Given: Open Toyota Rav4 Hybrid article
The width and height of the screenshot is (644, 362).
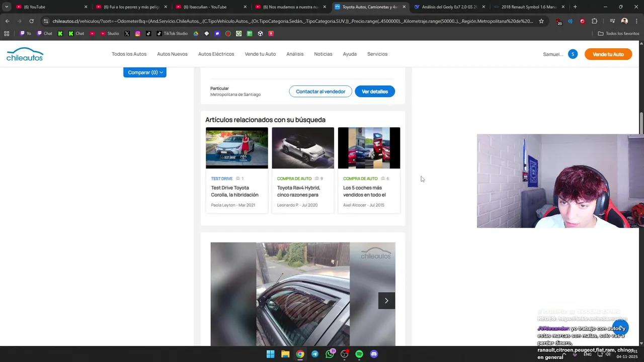Looking at the screenshot, I should 299,191.
